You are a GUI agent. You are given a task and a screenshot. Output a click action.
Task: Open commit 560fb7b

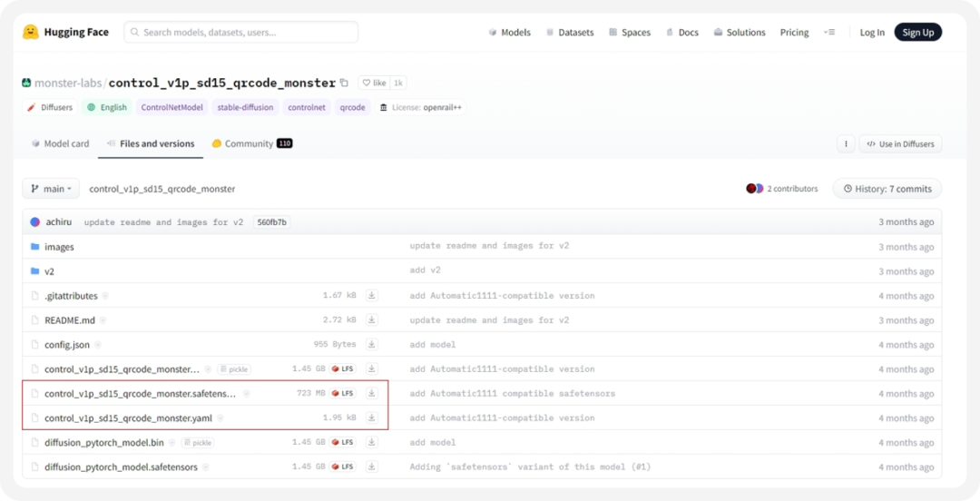pos(271,222)
